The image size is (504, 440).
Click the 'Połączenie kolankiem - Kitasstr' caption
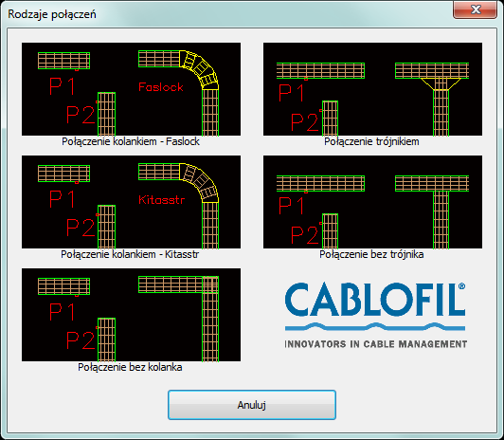130,254
